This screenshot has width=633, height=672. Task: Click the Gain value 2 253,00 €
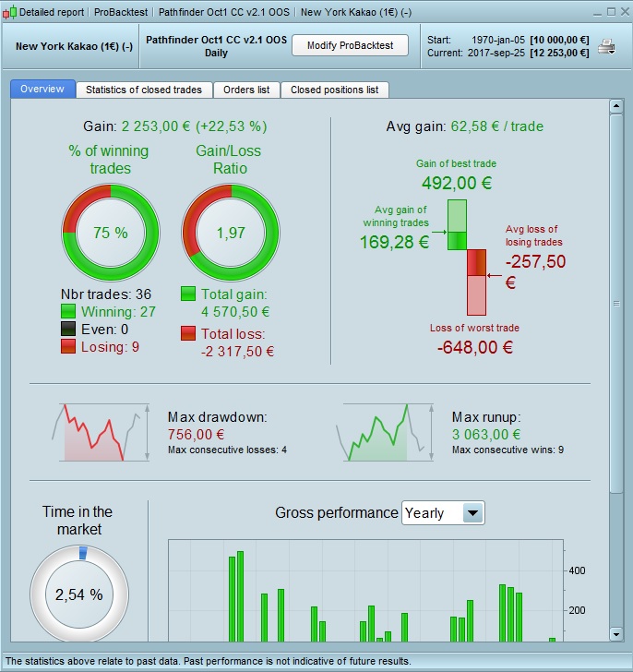(x=156, y=126)
